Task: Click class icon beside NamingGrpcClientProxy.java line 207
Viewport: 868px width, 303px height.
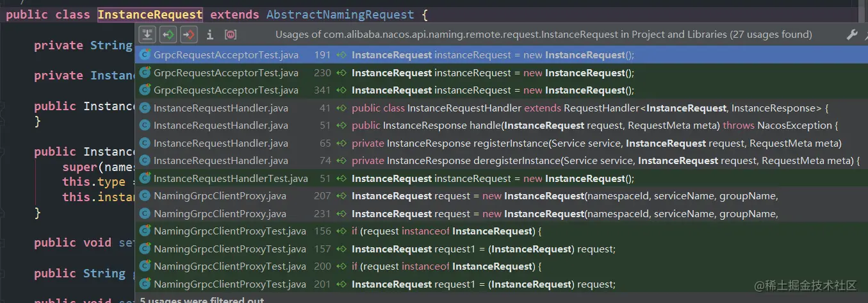Action: (145, 196)
